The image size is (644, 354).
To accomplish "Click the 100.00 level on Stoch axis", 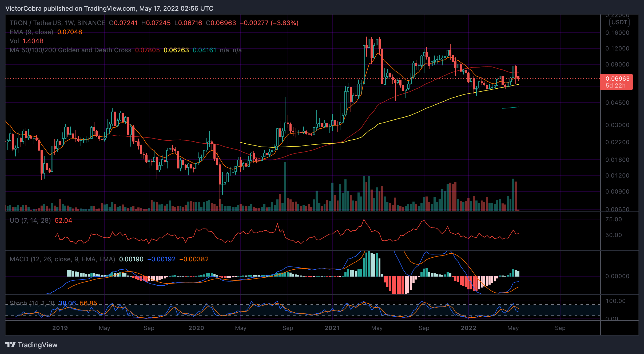I will (615, 301).
